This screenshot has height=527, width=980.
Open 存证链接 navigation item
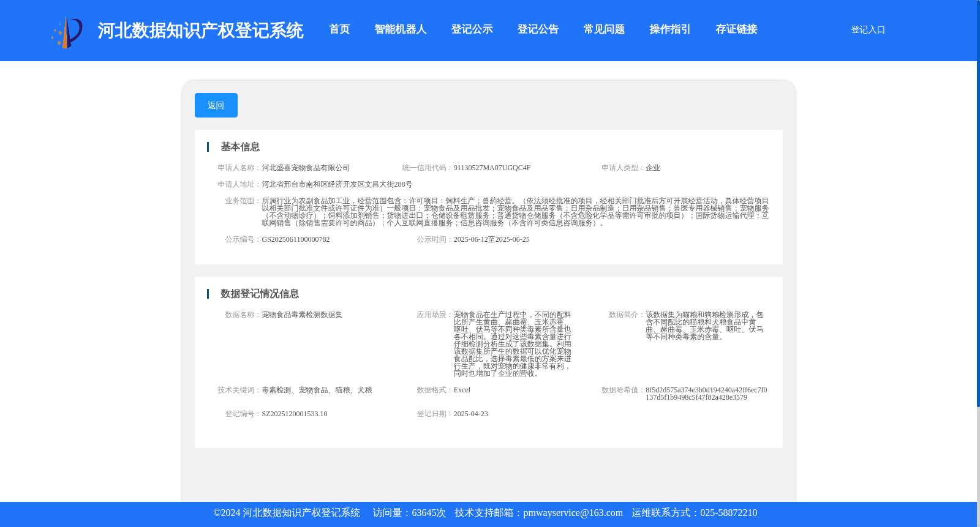[736, 29]
